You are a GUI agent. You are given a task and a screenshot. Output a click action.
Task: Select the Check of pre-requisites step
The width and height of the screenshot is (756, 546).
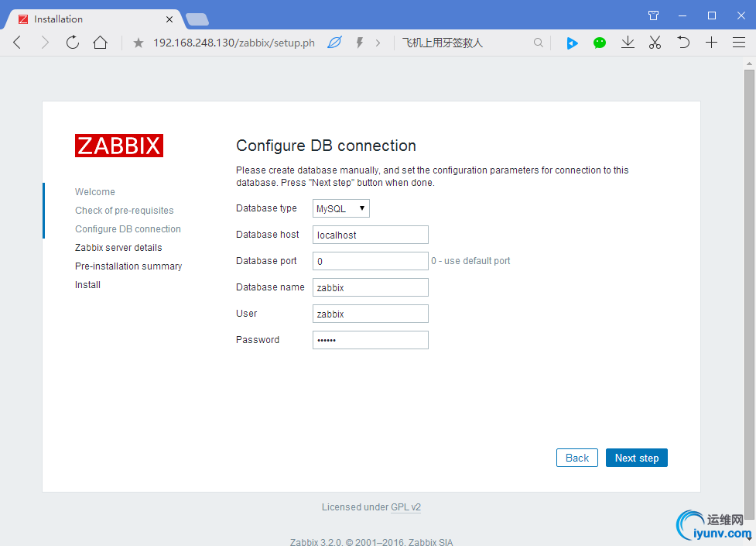125,211
